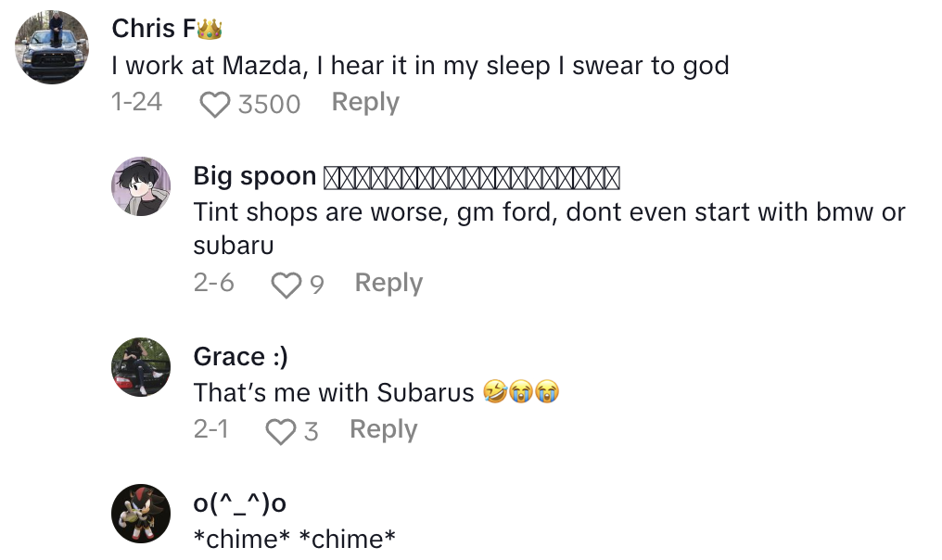Open the o(^_^)o user's avatar
Image resolution: width=942 pixels, height=560 pixels.
coord(141,513)
